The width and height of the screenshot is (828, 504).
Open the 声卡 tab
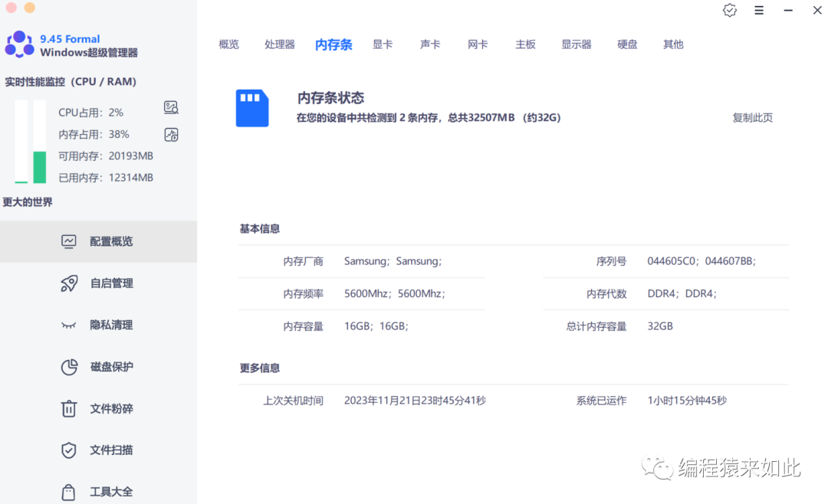point(430,44)
